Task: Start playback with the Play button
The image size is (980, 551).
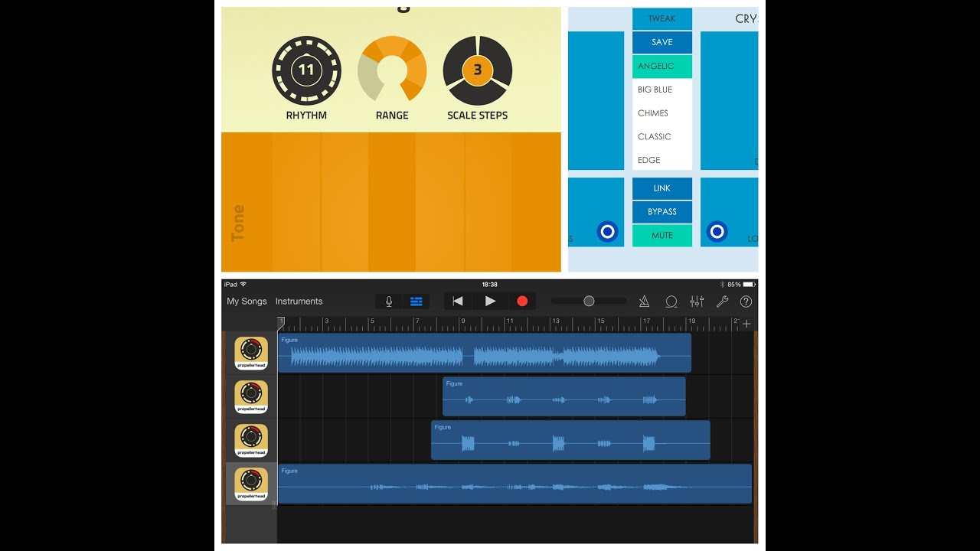Action: point(490,302)
